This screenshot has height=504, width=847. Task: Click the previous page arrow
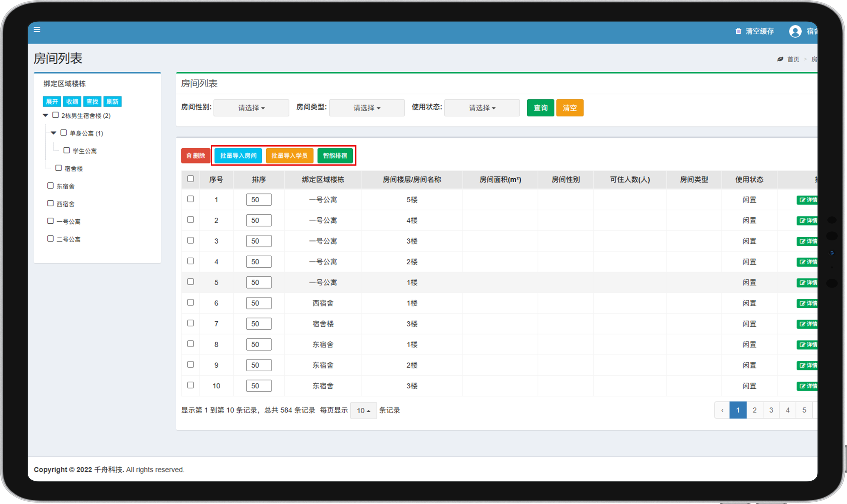tap(722, 410)
